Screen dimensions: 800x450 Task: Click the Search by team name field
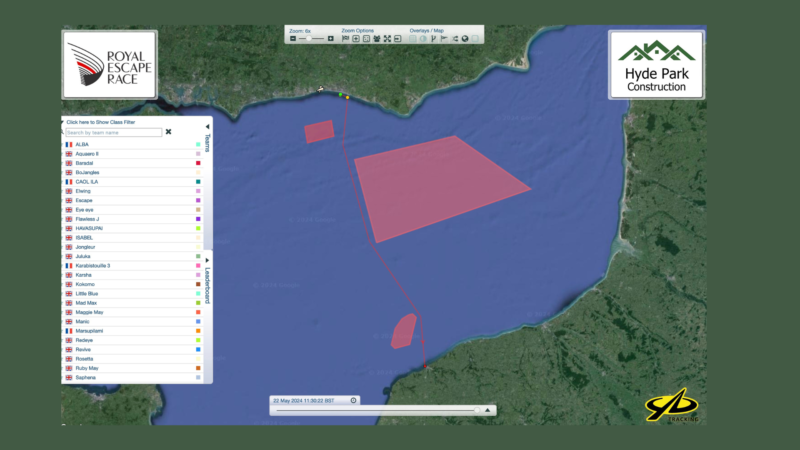(113, 132)
